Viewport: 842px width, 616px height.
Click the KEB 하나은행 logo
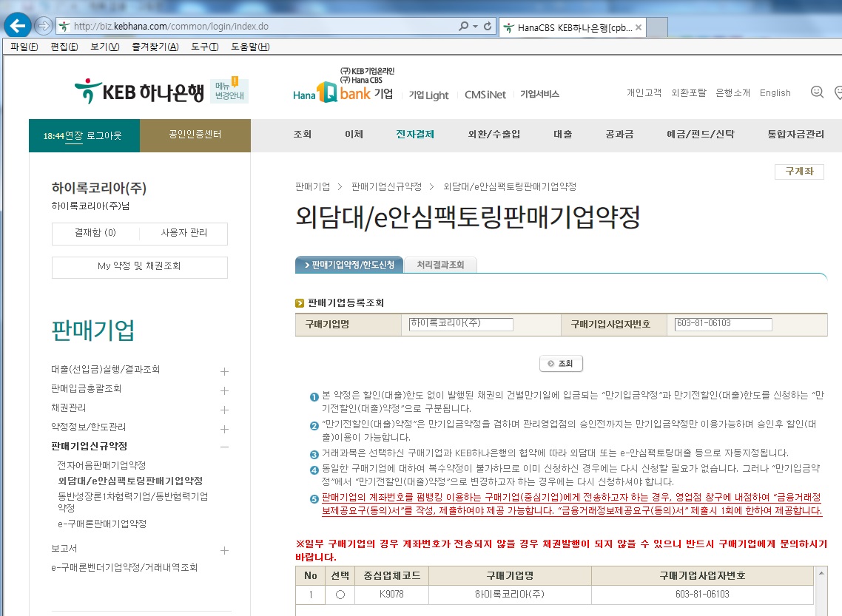(x=138, y=92)
